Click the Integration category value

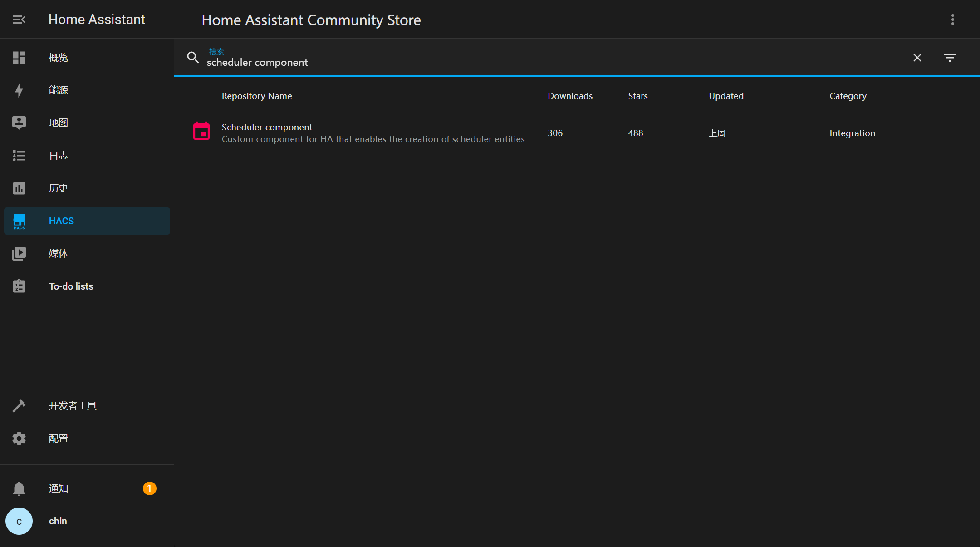pos(853,133)
